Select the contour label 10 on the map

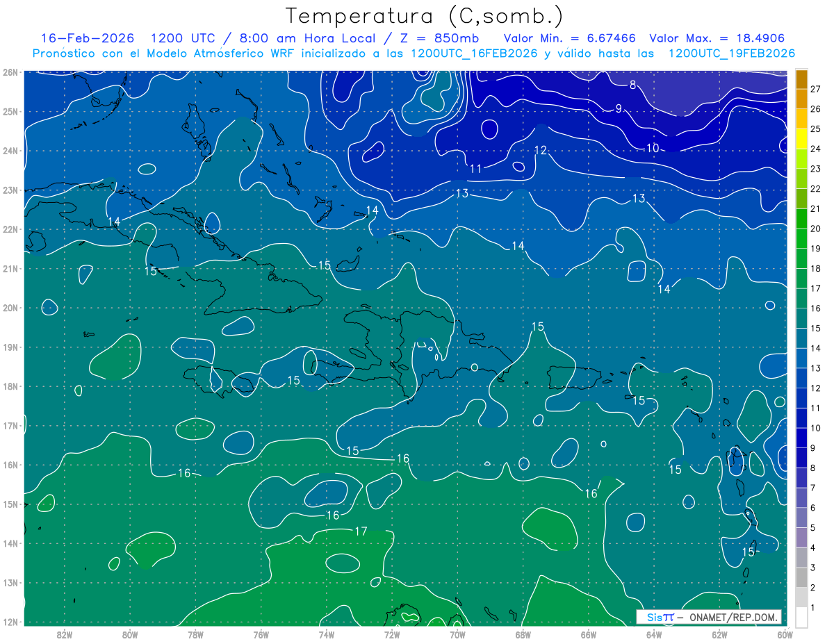(652, 148)
